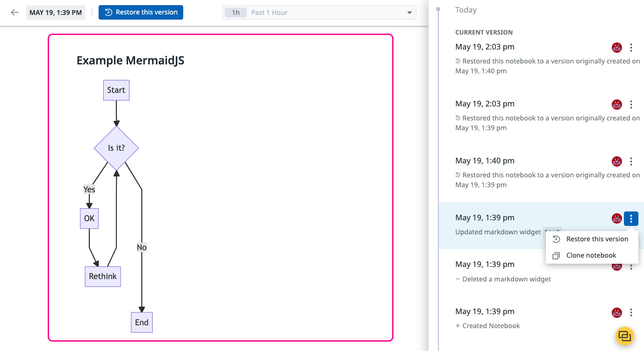The width and height of the screenshot is (644, 351).
Task: Click user avatar on Updated markdown widget entry
Action: point(617,218)
